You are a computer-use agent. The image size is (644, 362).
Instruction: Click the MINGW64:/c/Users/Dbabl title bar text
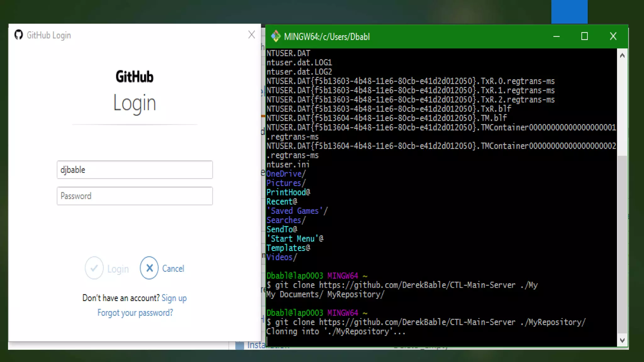point(327,37)
